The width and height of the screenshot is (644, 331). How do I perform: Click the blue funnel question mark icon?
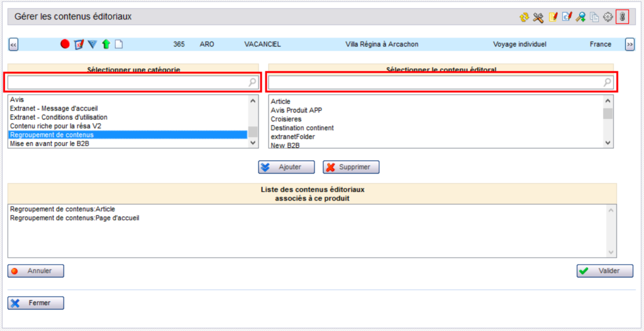pos(92,44)
